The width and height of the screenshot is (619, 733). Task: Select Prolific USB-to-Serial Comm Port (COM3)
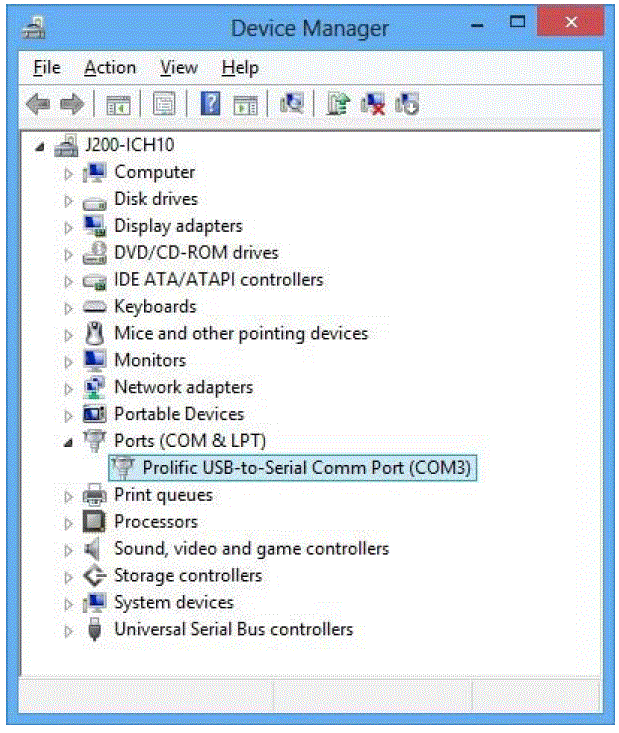pyautogui.click(x=293, y=467)
